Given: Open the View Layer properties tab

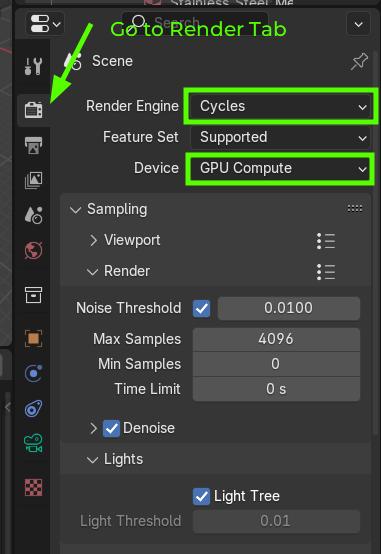Looking at the screenshot, I should pos(34,180).
